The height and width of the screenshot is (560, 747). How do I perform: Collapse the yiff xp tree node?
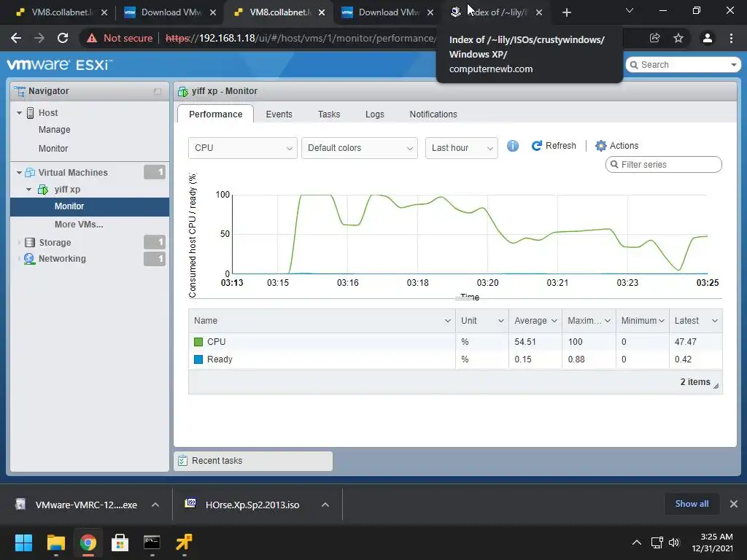29,190
